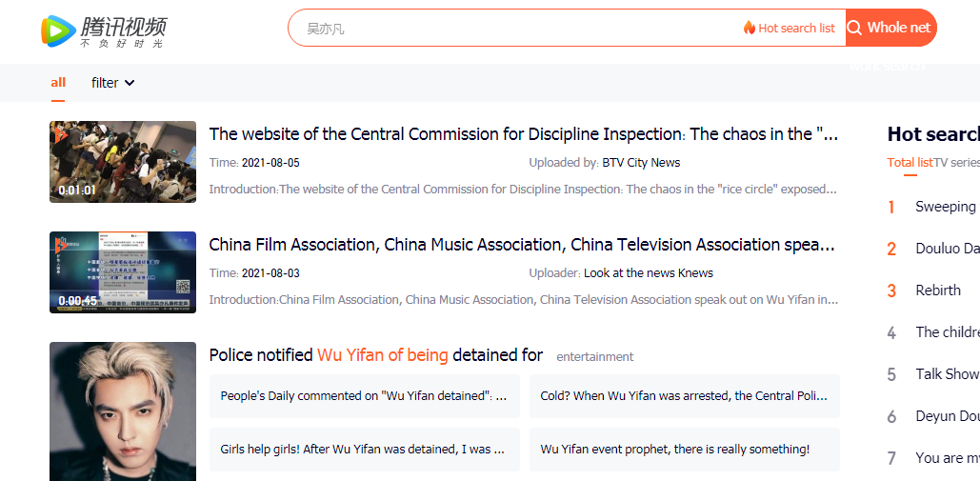
Task: Open the Central Commission for Discipline Inspection title
Action: pyautogui.click(x=523, y=134)
